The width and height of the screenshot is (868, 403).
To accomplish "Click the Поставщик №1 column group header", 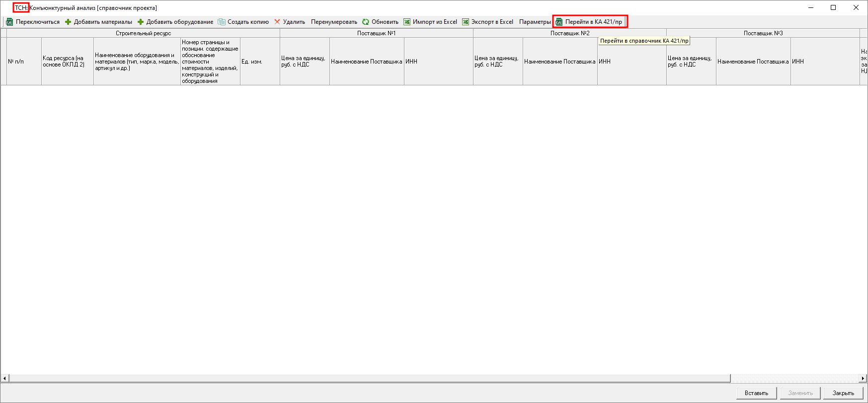I will click(x=376, y=33).
